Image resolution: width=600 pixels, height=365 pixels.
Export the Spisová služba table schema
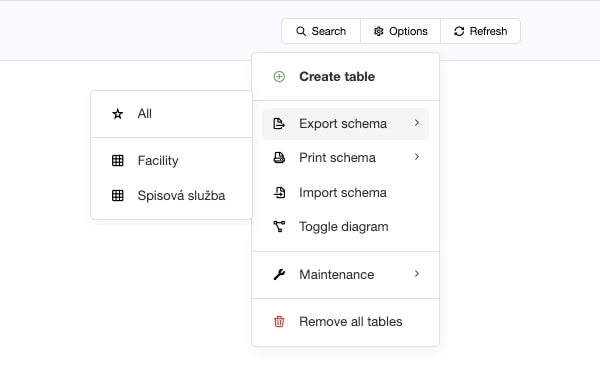[x=171, y=196]
